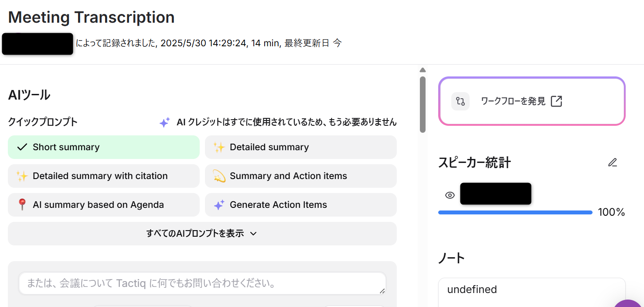This screenshot has width=644, height=307.
Task: Click the pencil icon to edit スピーカー統計
Action: (x=612, y=162)
